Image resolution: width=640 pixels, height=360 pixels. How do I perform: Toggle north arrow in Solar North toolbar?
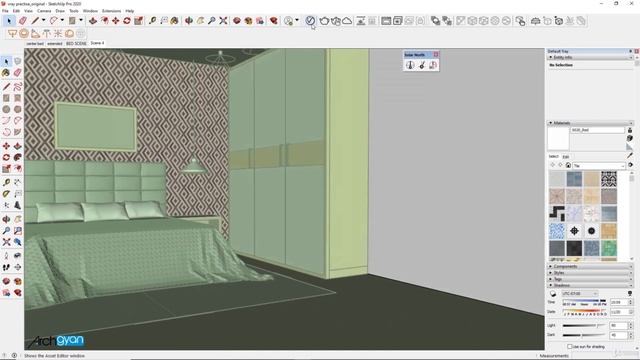tap(410, 65)
